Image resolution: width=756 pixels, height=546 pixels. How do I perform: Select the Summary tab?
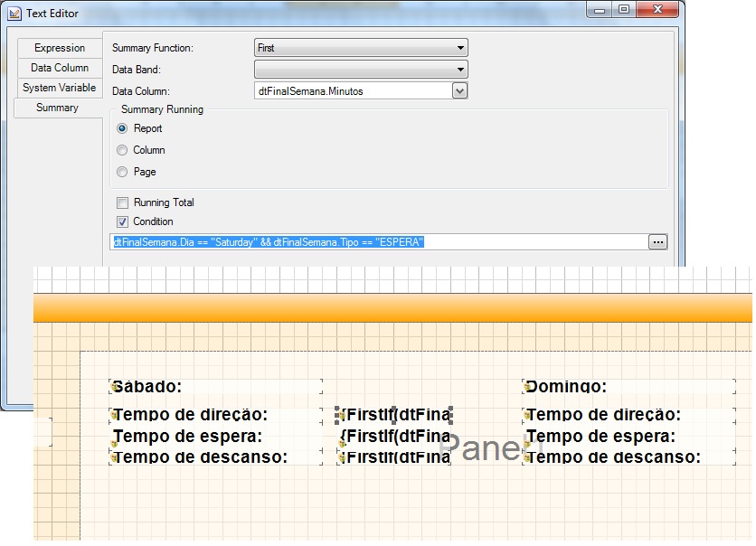coord(58,108)
